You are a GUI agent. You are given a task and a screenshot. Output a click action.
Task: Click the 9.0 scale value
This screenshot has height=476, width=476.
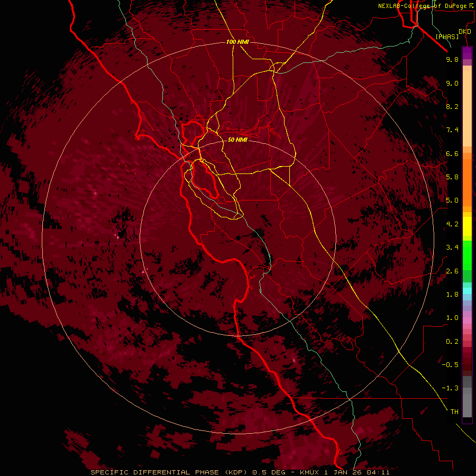click(452, 83)
